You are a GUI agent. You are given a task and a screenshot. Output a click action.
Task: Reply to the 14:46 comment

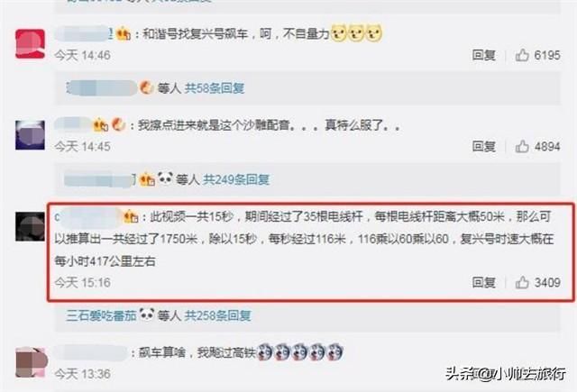coord(484,55)
